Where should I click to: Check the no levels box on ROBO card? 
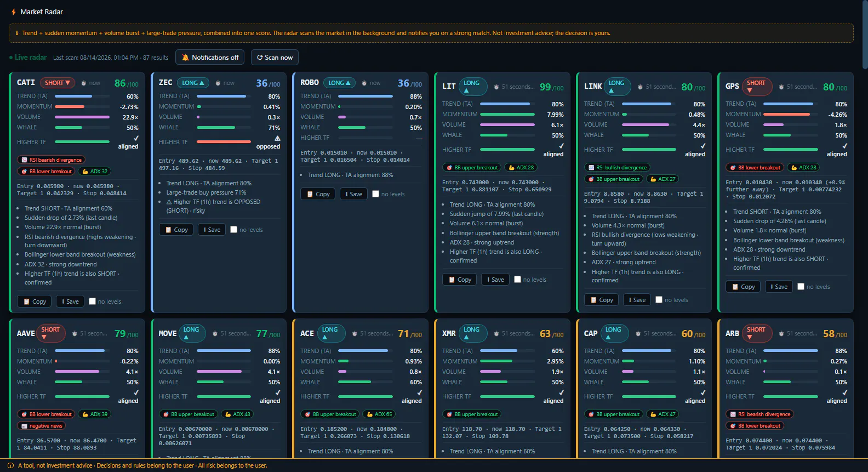pos(375,194)
